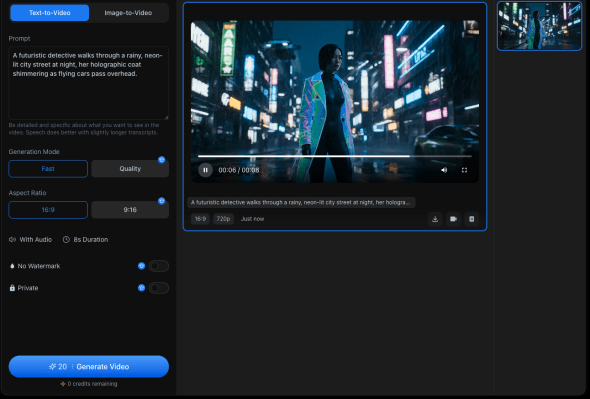Open the video thumbnail in sidebar
The image size is (590, 399).
pyautogui.click(x=540, y=26)
